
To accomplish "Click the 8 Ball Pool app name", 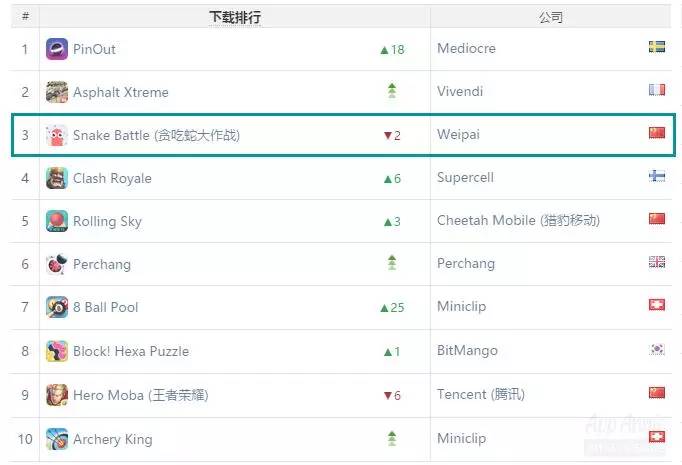I will click(x=106, y=307).
